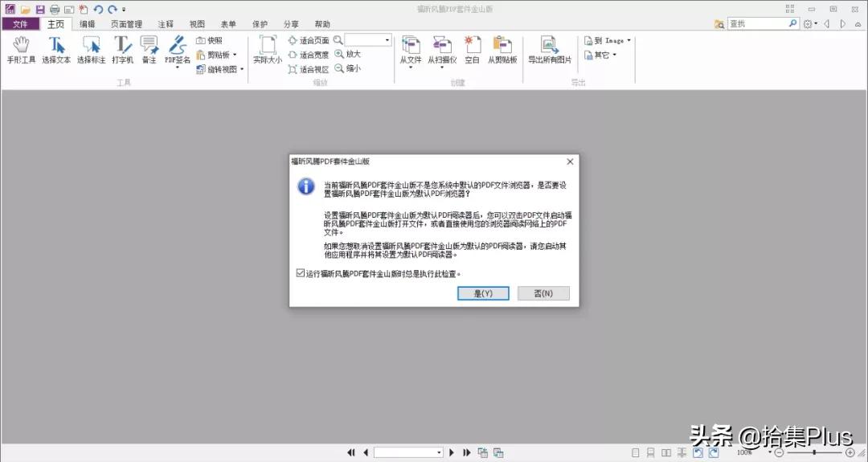Expand the 其它 export dropdown
This screenshot has width=868, height=462.
click(615, 55)
